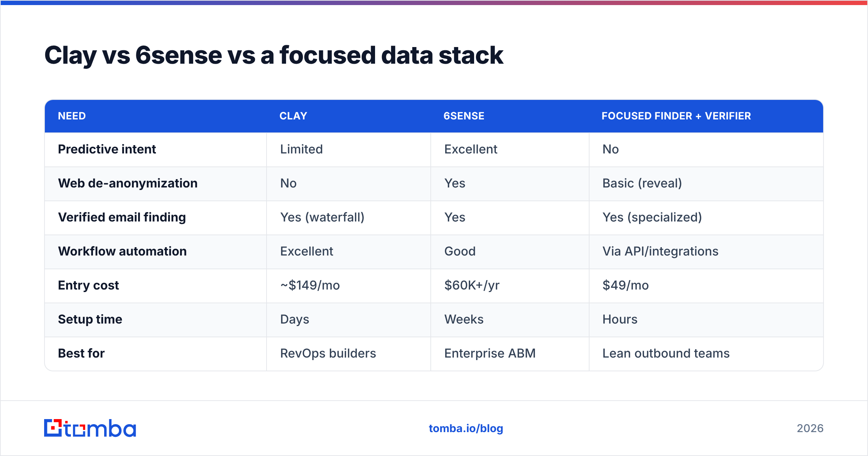The width and height of the screenshot is (868, 456).
Task: Click the 'Setup time' row label
Action: click(x=90, y=319)
